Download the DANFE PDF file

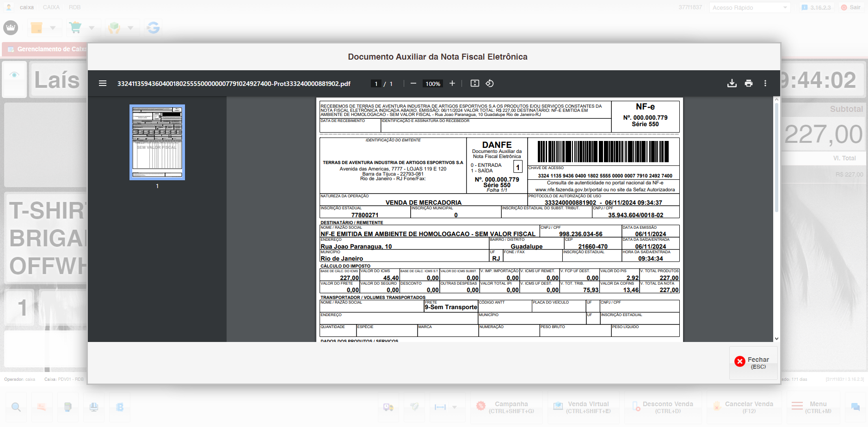click(732, 84)
